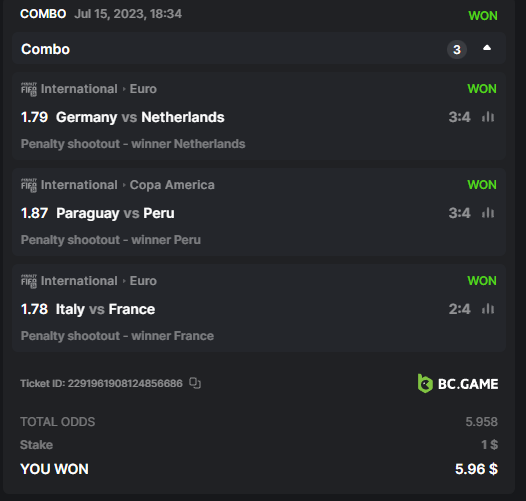Click the combo count badge 3
This screenshot has height=501, width=526.
457,50
